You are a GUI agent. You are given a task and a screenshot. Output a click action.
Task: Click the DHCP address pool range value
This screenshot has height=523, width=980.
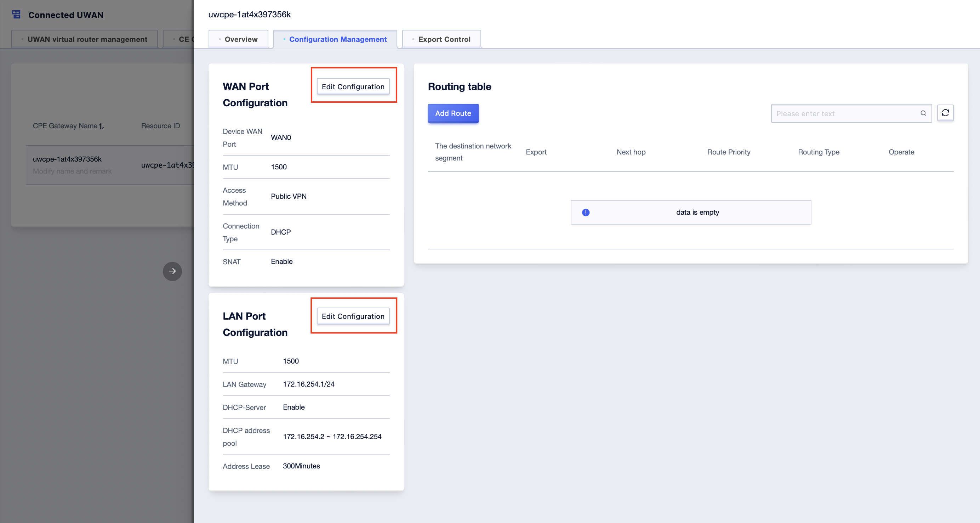click(x=332, y=437)
